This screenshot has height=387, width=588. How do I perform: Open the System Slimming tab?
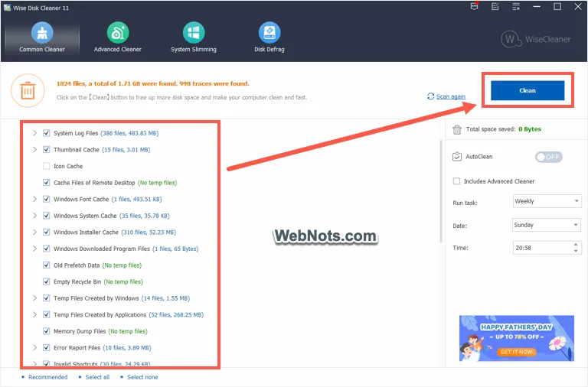(194, 37)
